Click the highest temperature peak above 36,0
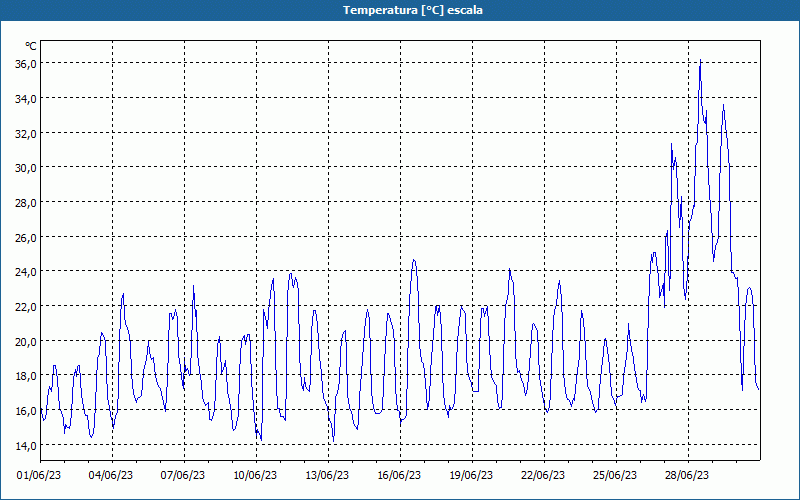 point(701,60)
